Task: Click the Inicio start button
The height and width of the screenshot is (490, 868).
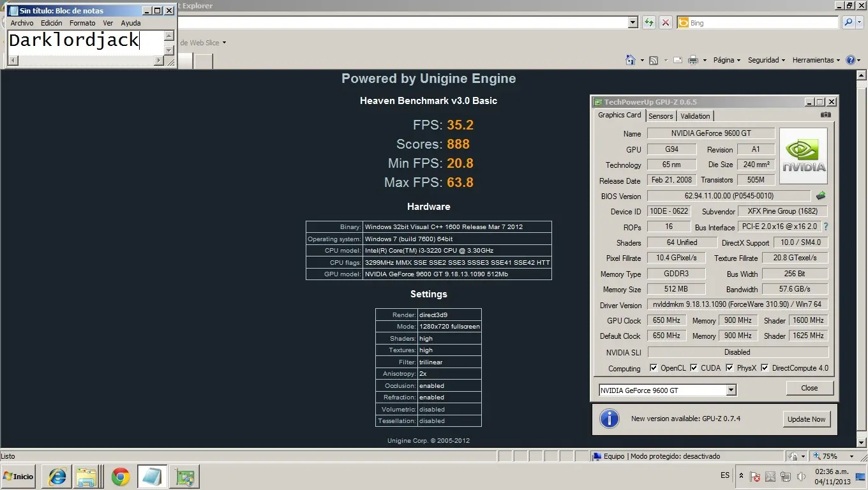Action: 18,477
